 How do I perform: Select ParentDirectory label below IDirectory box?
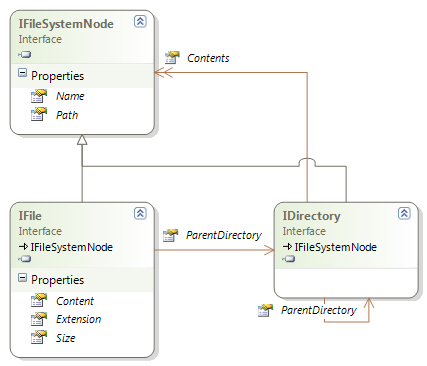[319, 310]
